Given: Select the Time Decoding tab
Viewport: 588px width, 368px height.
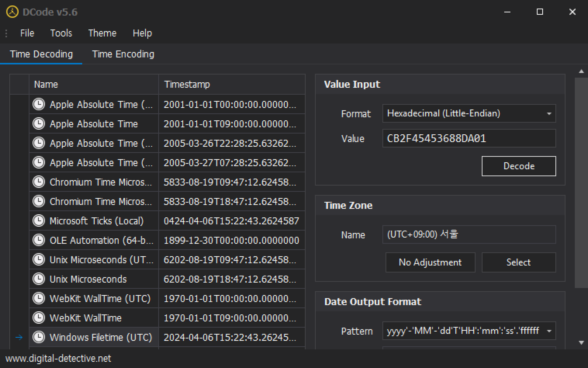Looking at the screenshot, I should 41,54.
